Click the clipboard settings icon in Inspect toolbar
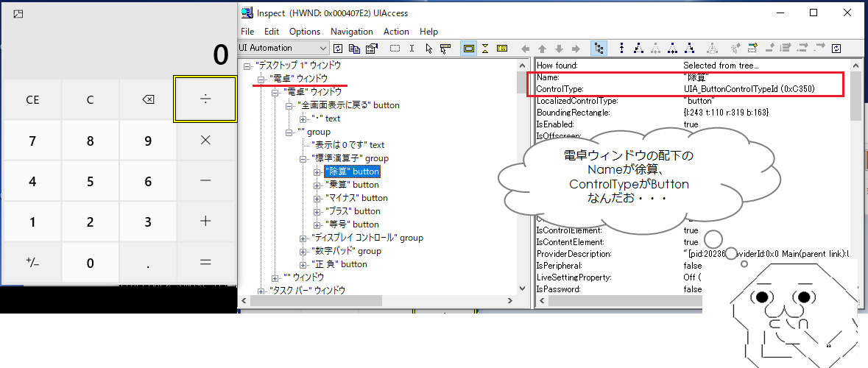The height and width of the screenshot is (368, 868). (x=372, y=49)
